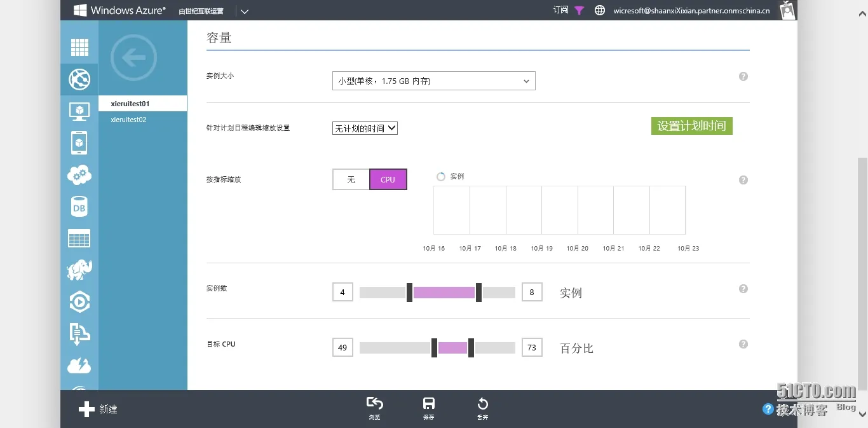Open the account avatar icon
868x428 pixels.
click(788, 10)
